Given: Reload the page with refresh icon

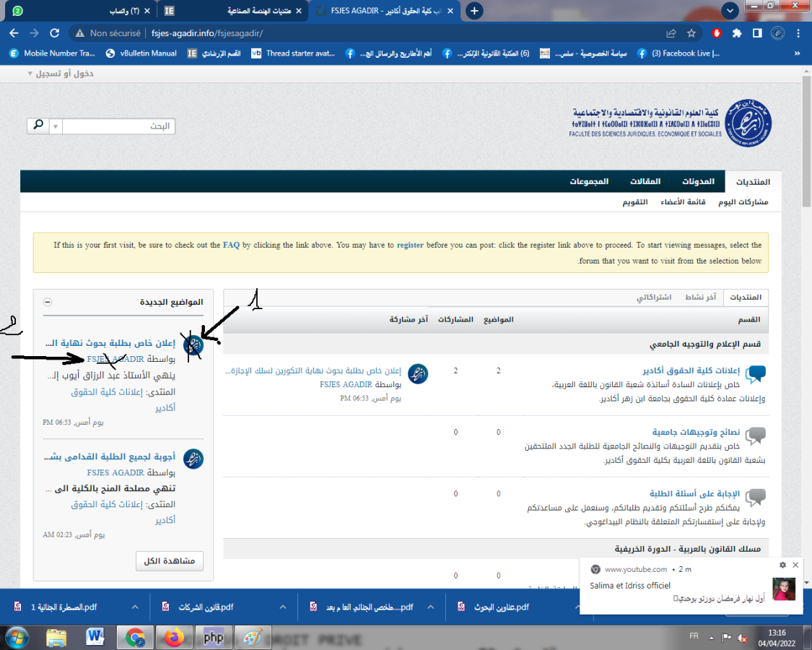Looking at the screenshot, I should pyautogui.click(x=54, y=33).
